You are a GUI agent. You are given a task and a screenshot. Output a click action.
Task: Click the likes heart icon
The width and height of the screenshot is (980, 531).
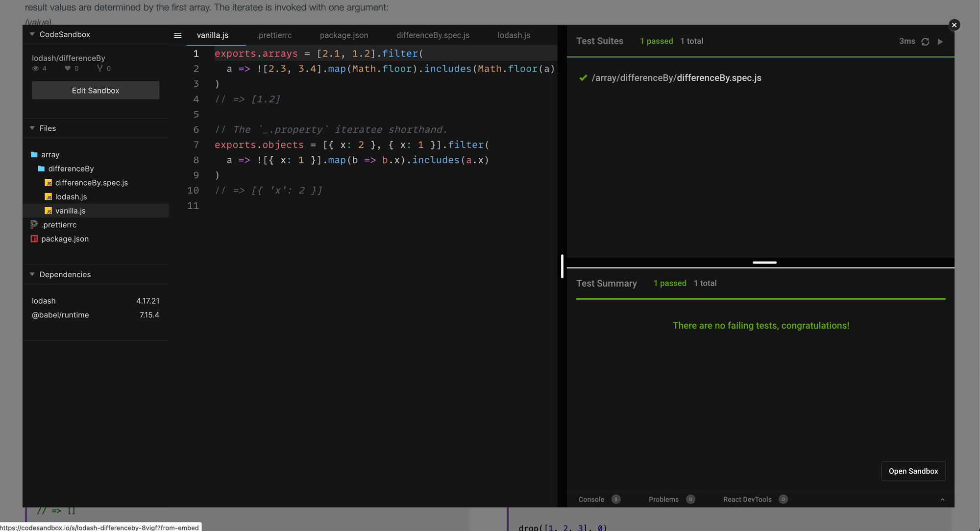pos(68,69)
